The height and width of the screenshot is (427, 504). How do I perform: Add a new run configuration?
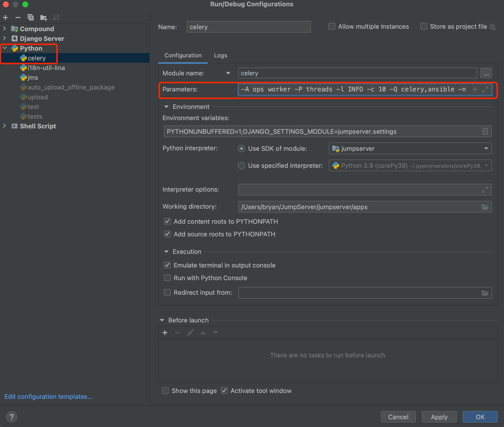click(5, 18)
